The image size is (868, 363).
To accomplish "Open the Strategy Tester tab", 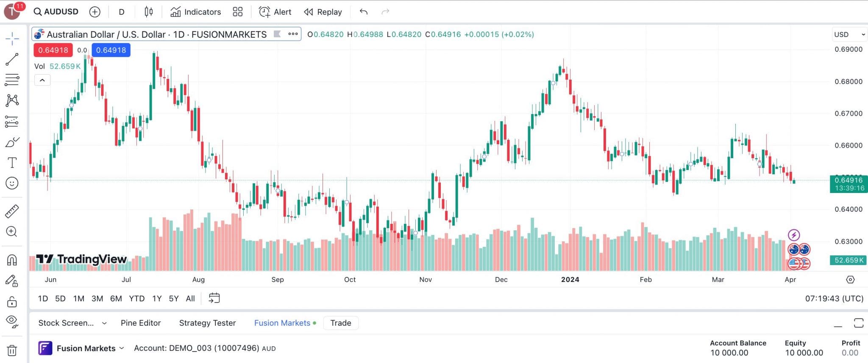I will click(207, 323).
